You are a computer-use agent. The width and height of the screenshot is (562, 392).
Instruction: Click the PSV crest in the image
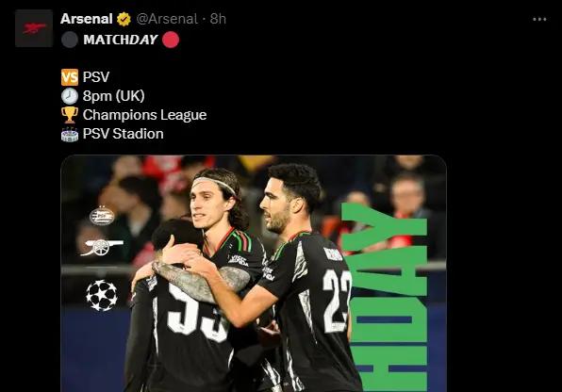pyautogui.click(x=102, y=216)
